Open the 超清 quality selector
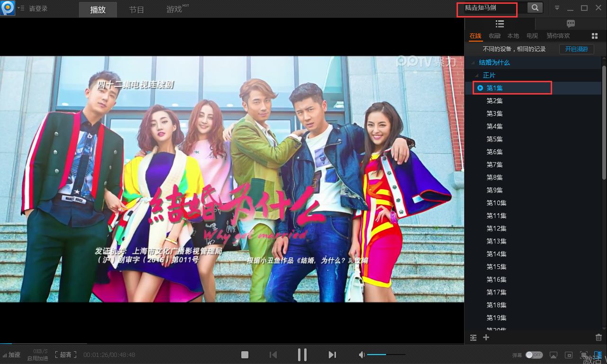607x364 pixels. [x=66, y=355]
